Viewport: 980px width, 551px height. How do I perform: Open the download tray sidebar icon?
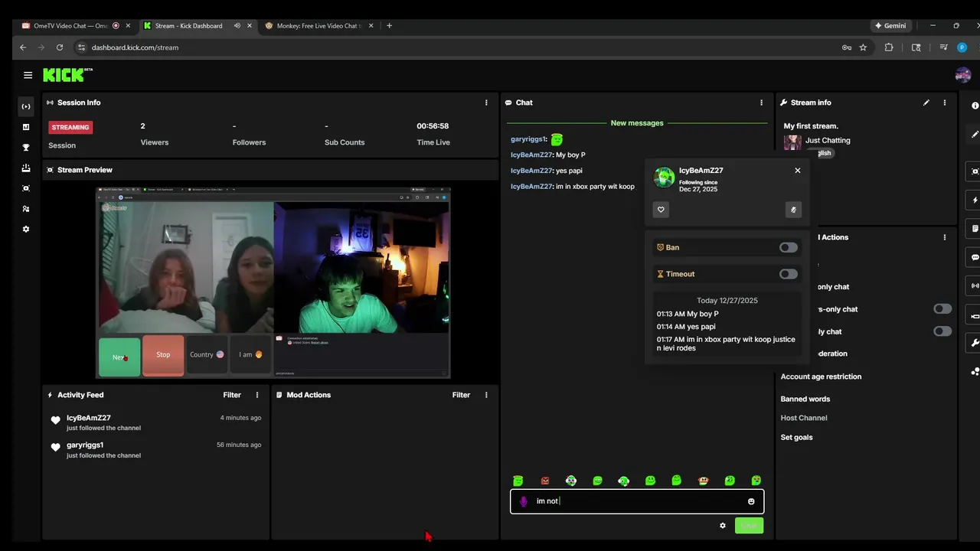pos(26,168)
